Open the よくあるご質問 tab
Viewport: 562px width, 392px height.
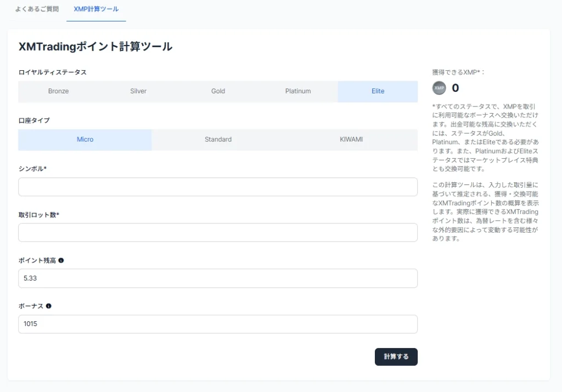tap(37, 9)
